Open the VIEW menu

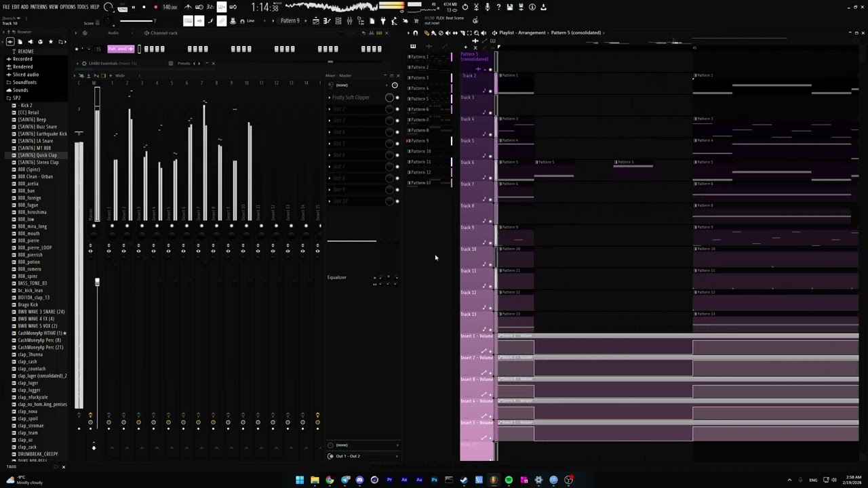54,7
